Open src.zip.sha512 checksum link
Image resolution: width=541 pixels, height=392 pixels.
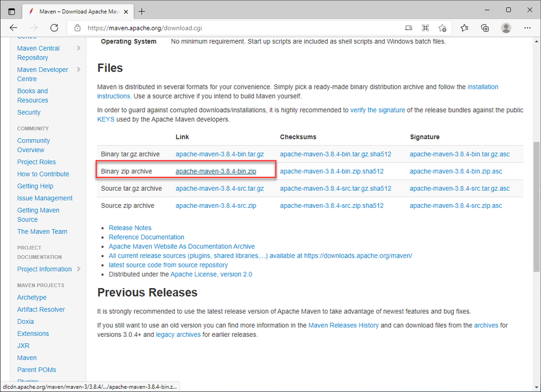click(x=331, y=206)
